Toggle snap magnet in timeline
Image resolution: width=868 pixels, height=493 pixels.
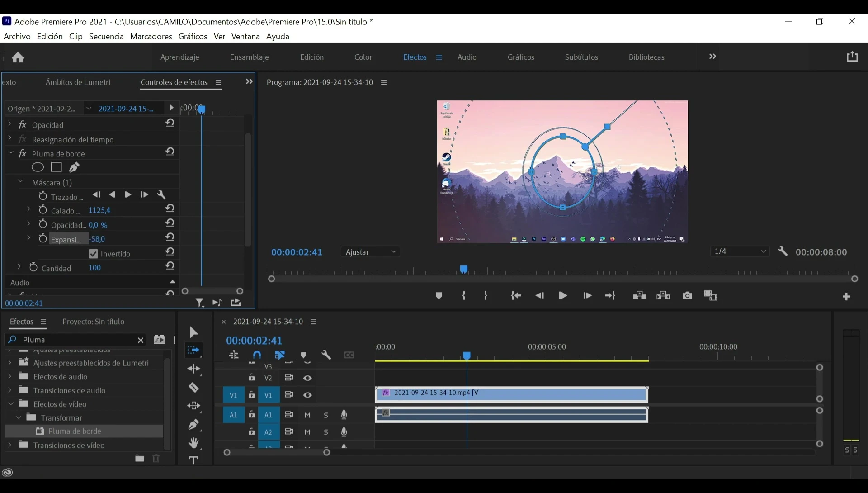(257, 355)
